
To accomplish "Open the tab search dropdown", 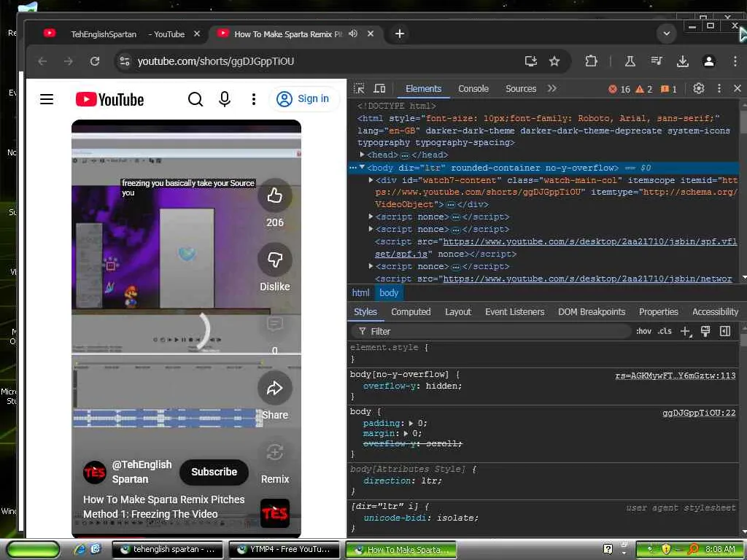I will pyautogui.click(x=667, y=34).
